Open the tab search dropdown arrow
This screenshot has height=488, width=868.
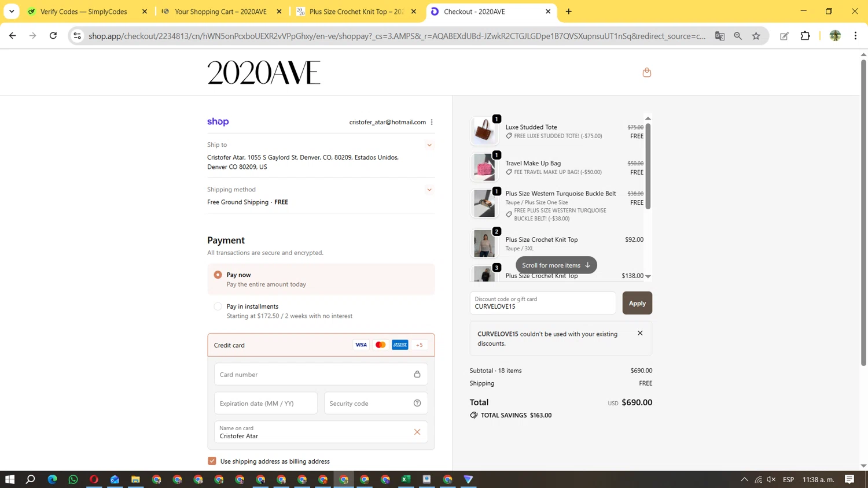point(12,12)
